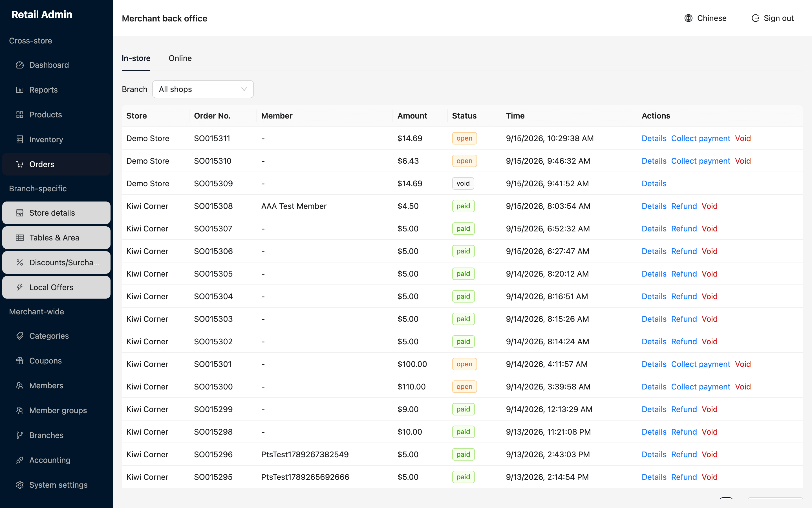Click the Dashboard gauge icon in sidebar
Image resolution: width=812 pixels, height=508 pixels.
point(20,65)
